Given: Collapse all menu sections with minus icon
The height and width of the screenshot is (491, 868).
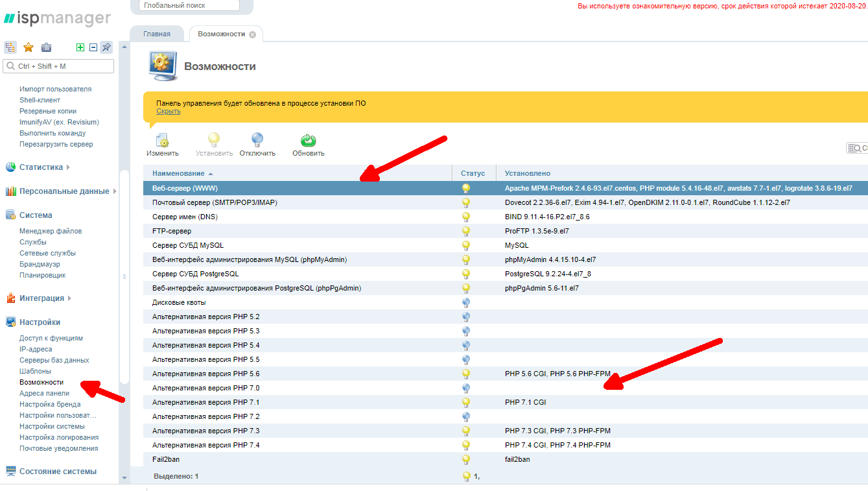Looking at the screenshot, I should (x=93, y=47).
